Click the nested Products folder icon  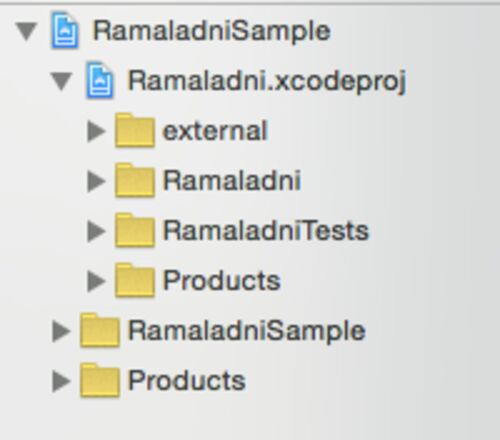point(135,280)
